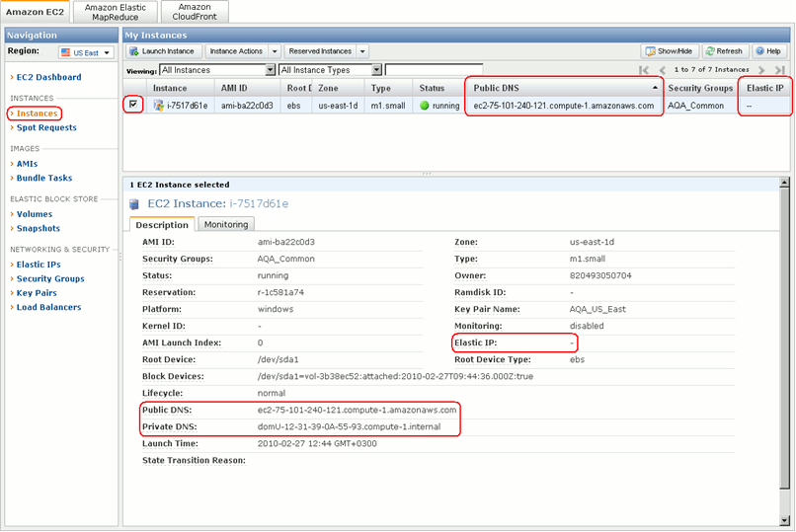
Task: Open Key Pairs in navigation
Action: point(37,292)
